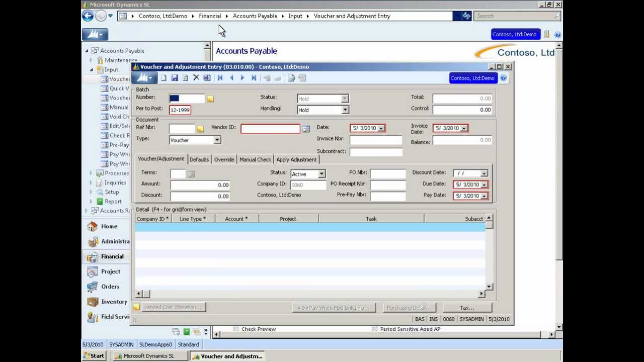Click the Delete X icon in voucher toolbar

click(x=196, y=78)
